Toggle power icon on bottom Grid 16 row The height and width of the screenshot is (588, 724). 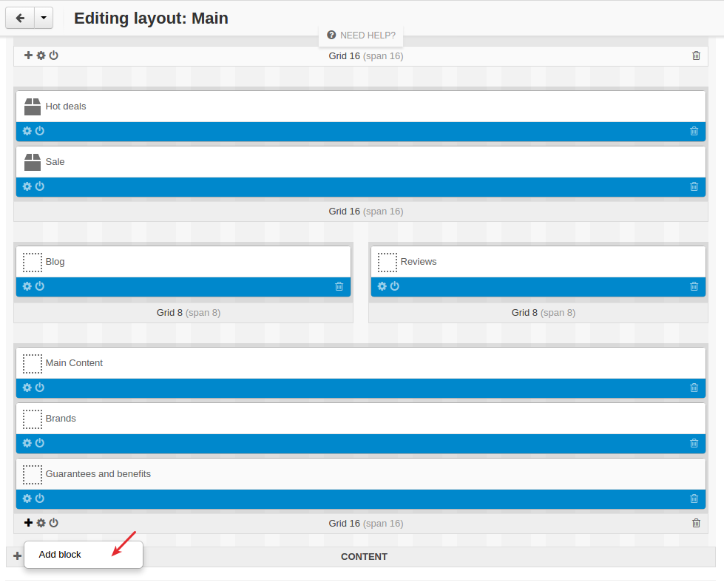click(53, 523)
